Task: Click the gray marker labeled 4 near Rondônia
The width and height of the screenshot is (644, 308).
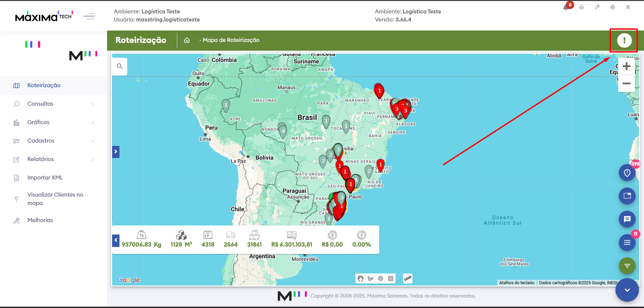Action: [283, 131]
